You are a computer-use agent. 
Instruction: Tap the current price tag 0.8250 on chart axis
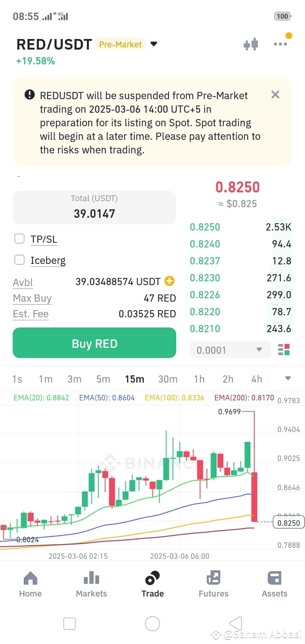pyautogui.click(x=288, y=523)
